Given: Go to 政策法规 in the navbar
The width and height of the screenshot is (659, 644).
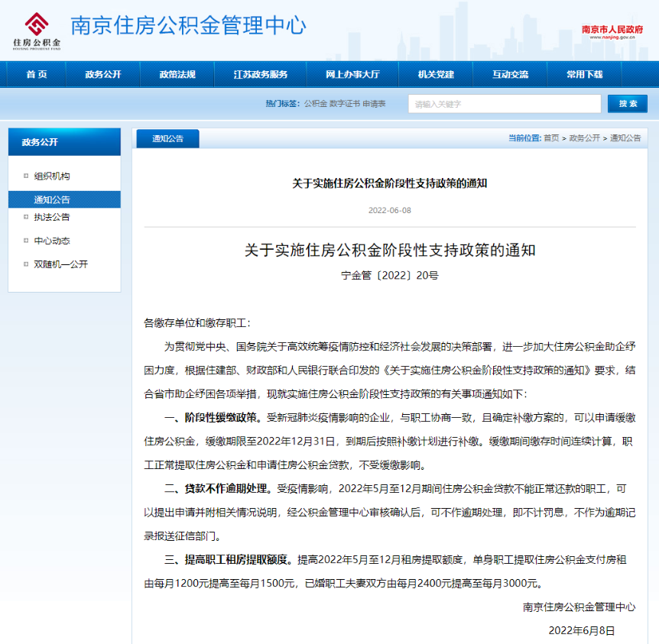Looking at the screenshot, I should [177, 75].
